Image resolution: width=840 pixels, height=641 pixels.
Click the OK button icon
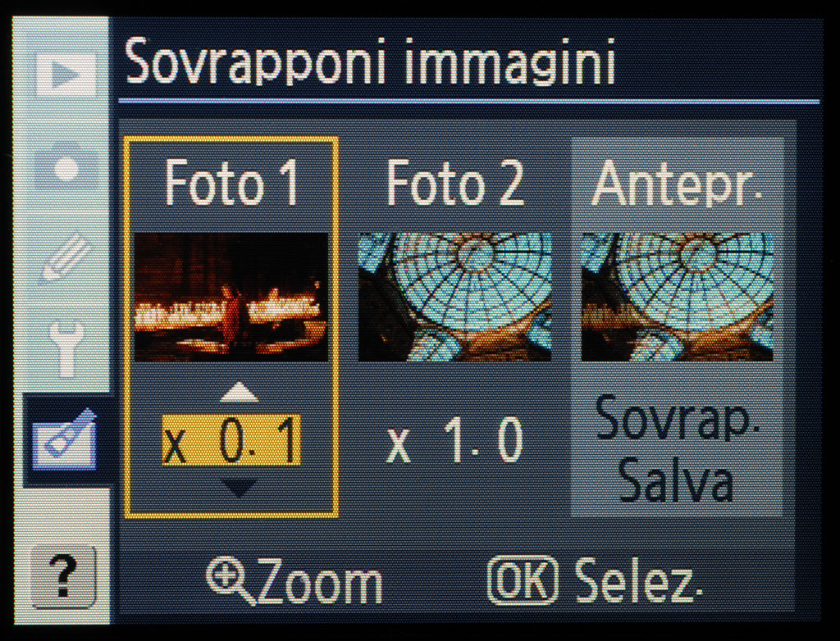pyautogui.click(x=523, y=580)
